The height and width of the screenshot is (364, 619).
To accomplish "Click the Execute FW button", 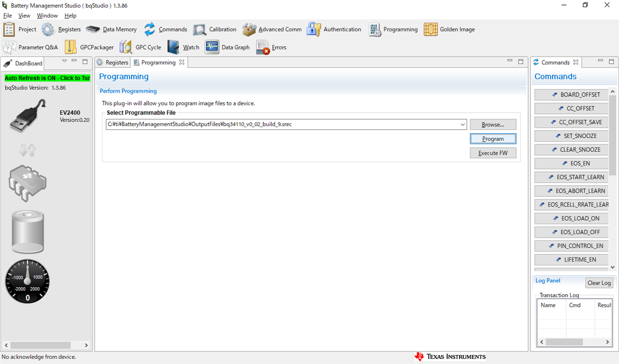I will click(493, 153).
